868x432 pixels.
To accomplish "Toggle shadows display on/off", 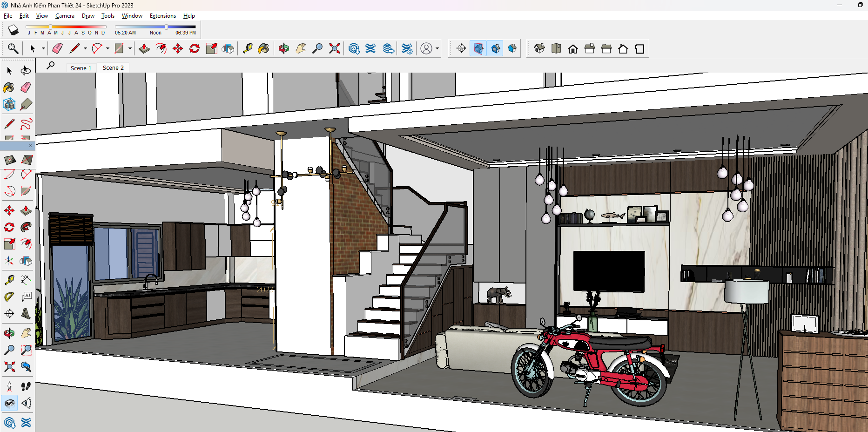I will point(13,30).
